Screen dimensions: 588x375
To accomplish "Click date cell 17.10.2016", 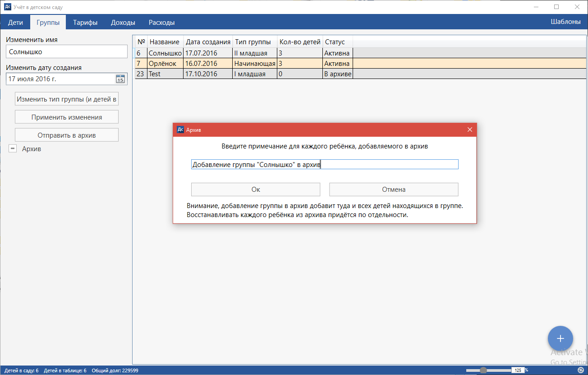I will 208,74.
